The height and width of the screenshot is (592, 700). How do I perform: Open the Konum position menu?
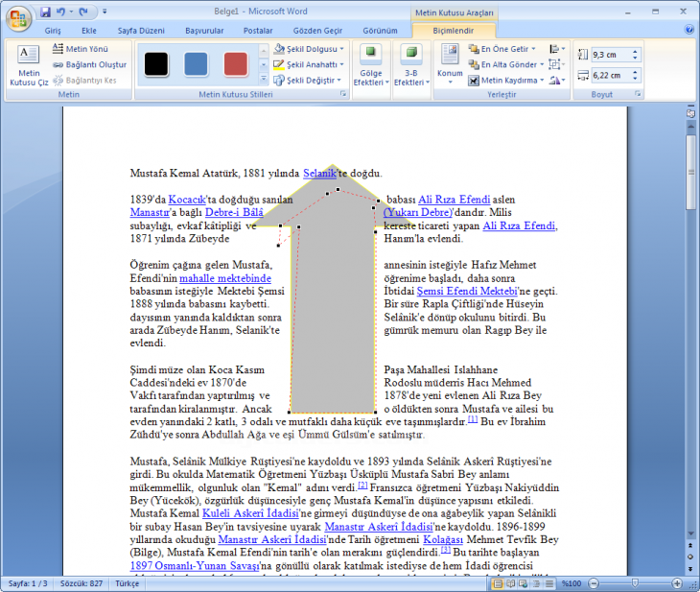[x=450, y=65]
